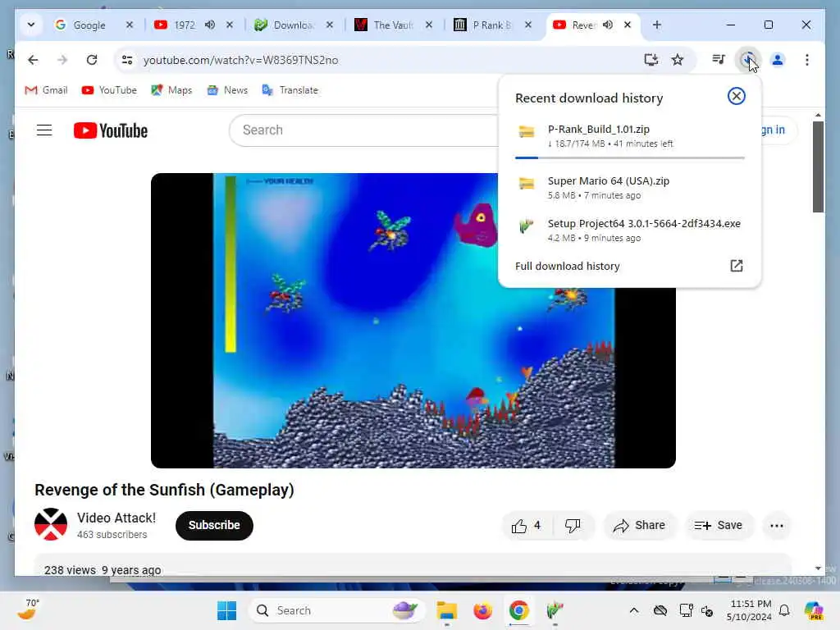
Task: Close the active Revenge tab
Action: tap(628, 25)
